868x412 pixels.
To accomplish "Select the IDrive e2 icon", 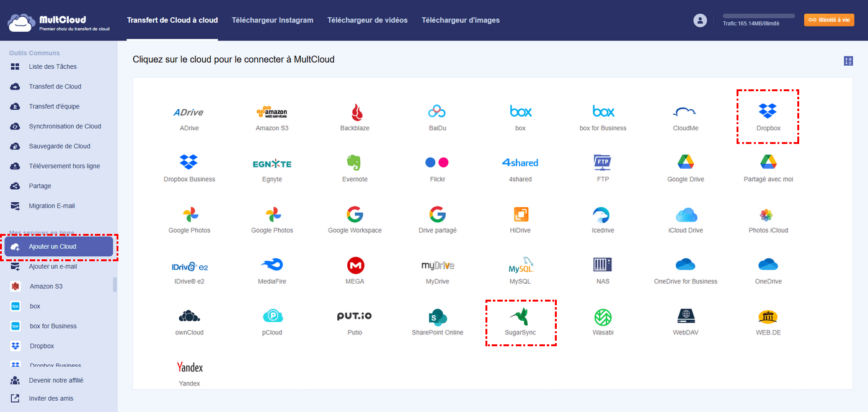I will [x=189, y=266].
